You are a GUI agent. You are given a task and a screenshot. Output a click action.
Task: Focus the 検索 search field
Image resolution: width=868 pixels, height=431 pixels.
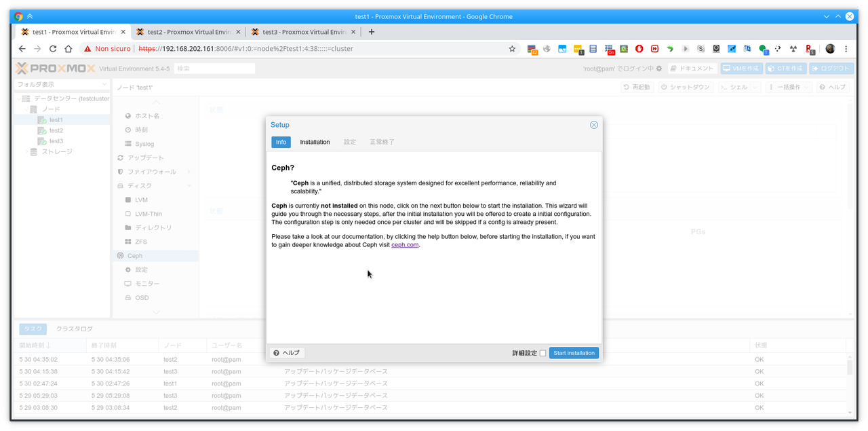[x=214, y=69]
